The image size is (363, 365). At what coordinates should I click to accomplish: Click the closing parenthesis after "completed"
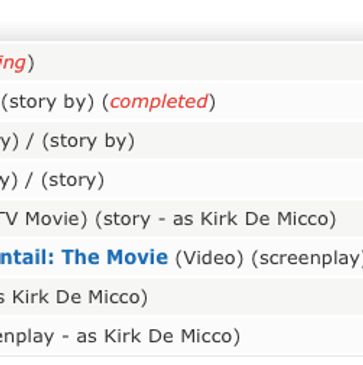(x=212, y=102)
